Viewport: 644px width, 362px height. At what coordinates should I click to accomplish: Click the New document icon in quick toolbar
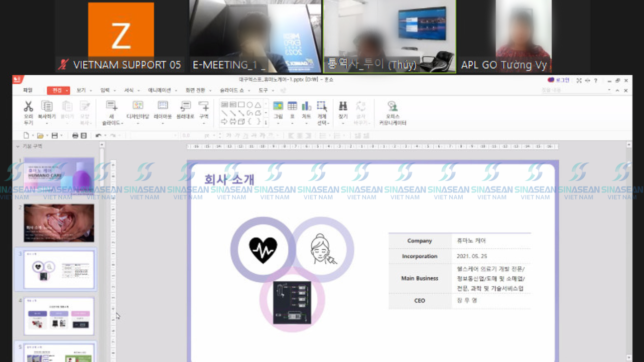pos(26,136)
